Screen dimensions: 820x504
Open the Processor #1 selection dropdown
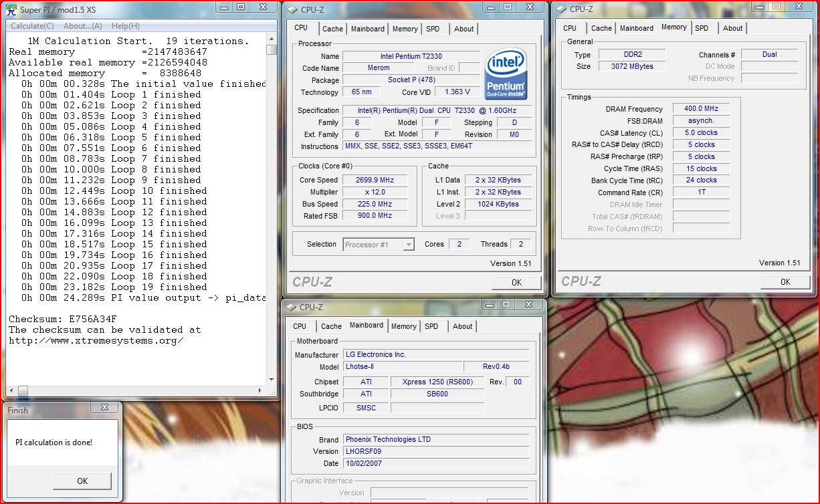379,245
